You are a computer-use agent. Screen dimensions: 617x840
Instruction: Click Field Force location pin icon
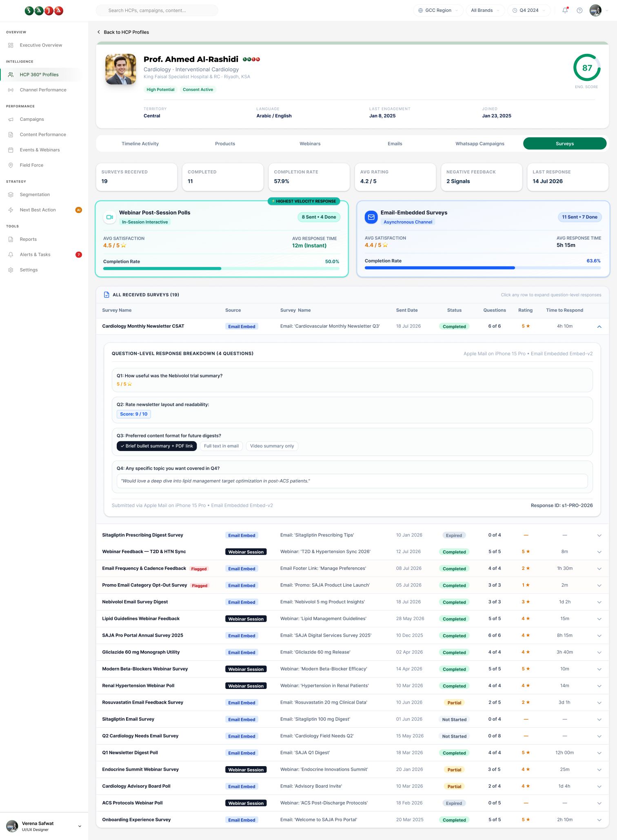pos(11,165)
